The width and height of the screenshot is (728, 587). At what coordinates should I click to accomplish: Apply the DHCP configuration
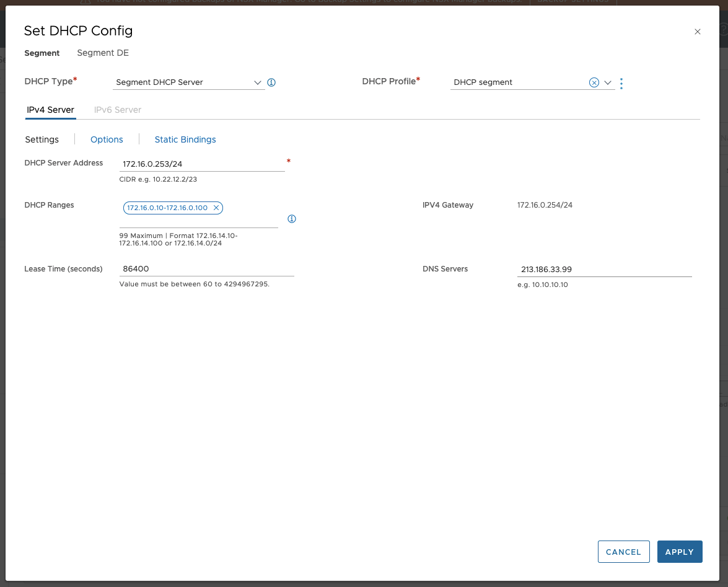tap(679, 552)
